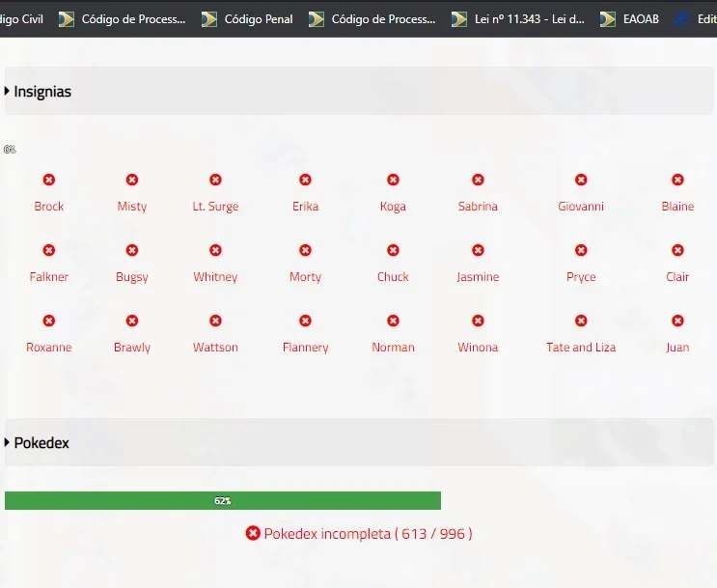The width and height of the screenshot is (717, 588).
Task: Click the Roxanne gym leader name
Action: click(49, 348)
